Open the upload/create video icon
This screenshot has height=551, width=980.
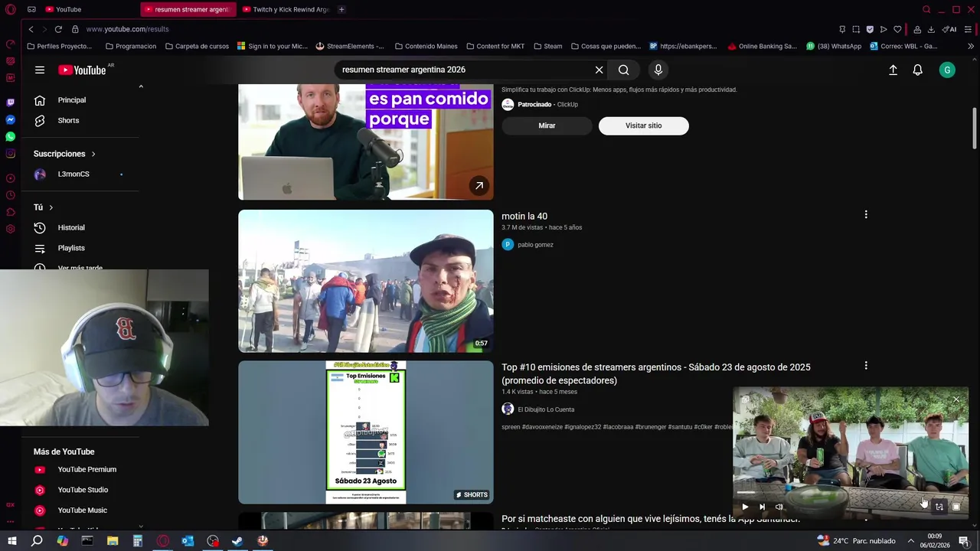click(893, 70)
